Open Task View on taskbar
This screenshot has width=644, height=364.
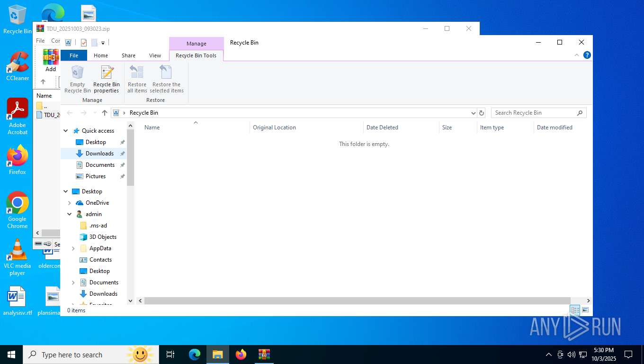click(x=170, y=355)
